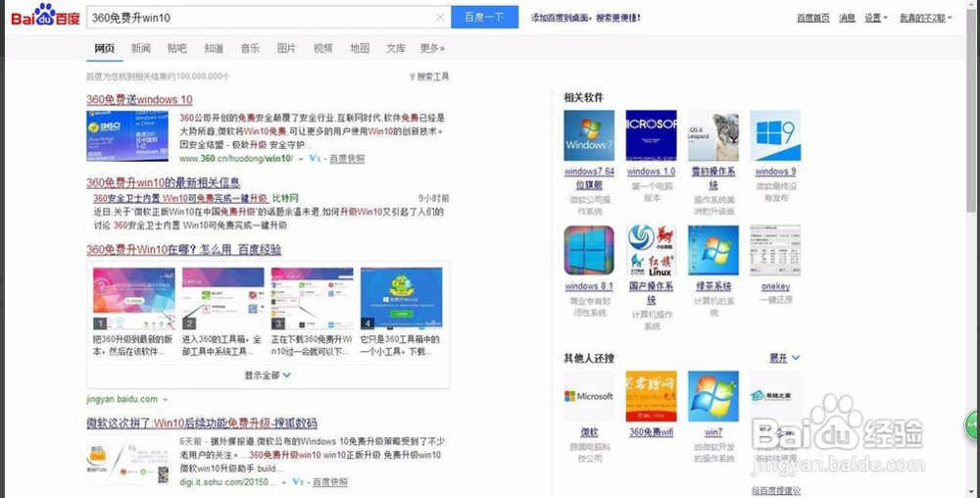Open 设置 dropdown menu
Screen dimensions: 980x498
[876, 18]
